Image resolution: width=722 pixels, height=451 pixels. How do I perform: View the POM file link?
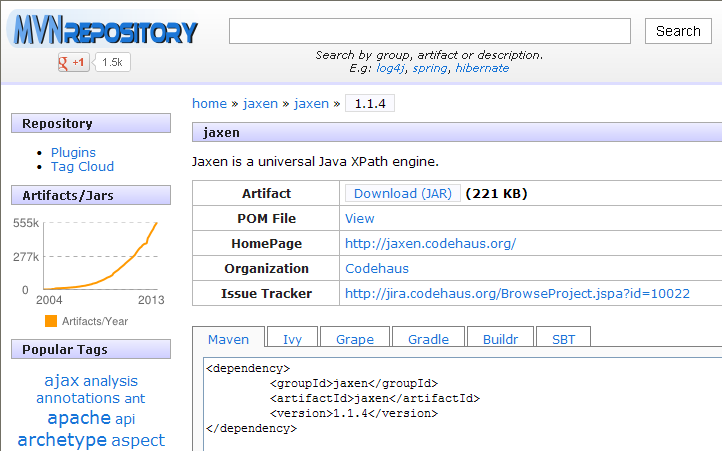pos(359,218)
